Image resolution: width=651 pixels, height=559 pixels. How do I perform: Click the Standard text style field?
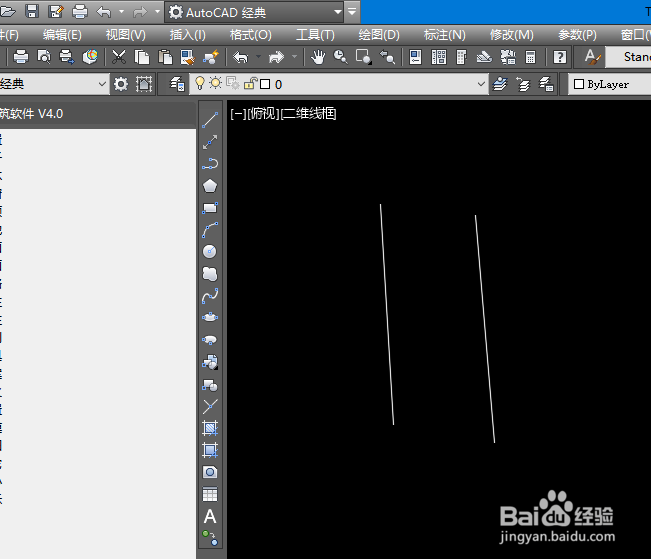[629, 57]
